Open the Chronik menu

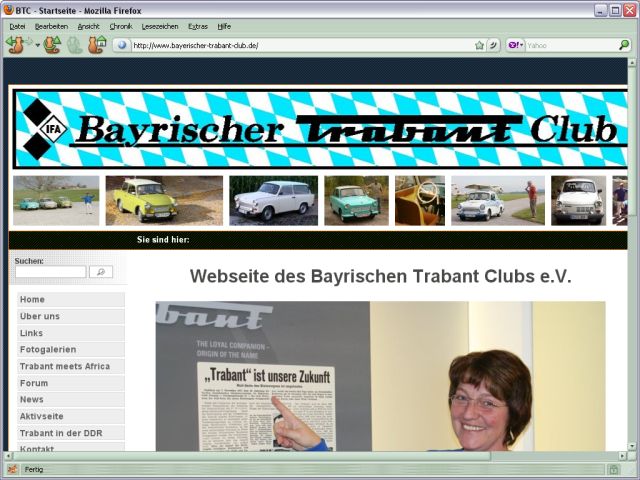(x=121, y=26)
